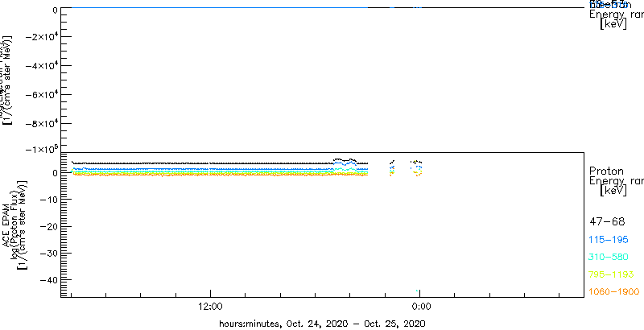Image resolution: width=644 pixels, height=330 pixels.
Task: Click the 115-195 keV blue legend entry
Action: 609,240
